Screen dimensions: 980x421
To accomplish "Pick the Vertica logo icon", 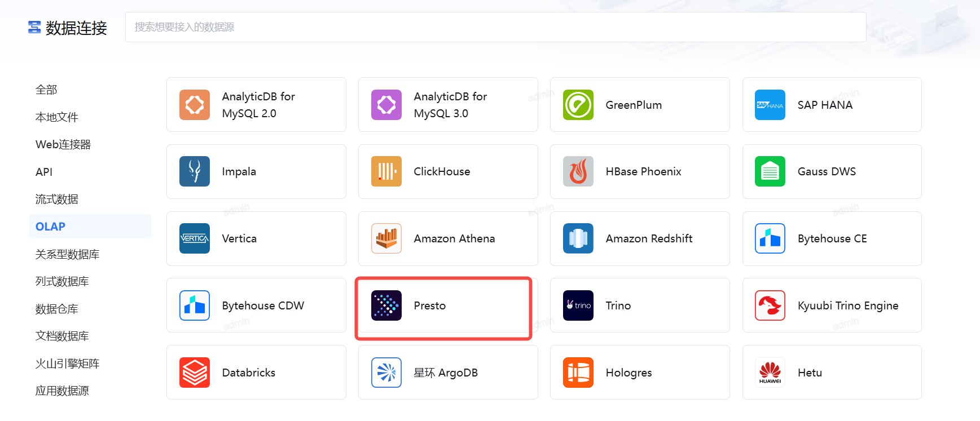I will point(194,238).
